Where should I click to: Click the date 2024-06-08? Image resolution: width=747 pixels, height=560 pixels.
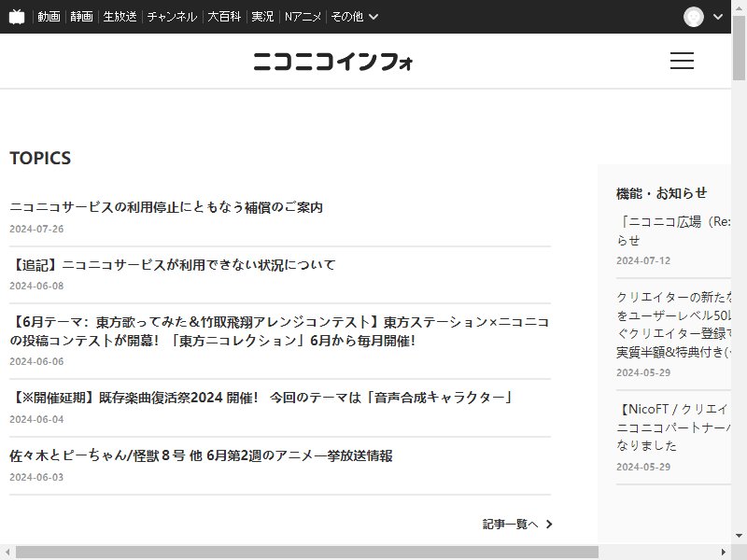click(x=36, y=287)
